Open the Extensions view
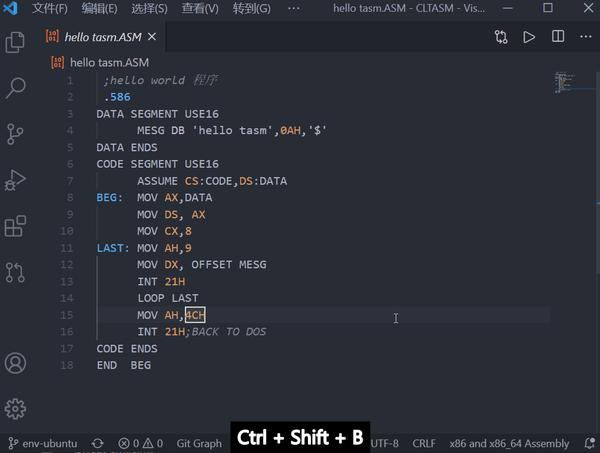 pos(15,226)
